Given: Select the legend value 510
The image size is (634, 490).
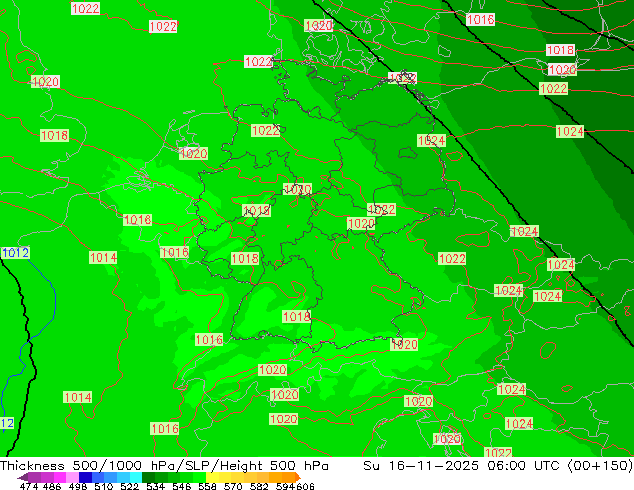Looking at the screenshot, I should pos(104,486).
